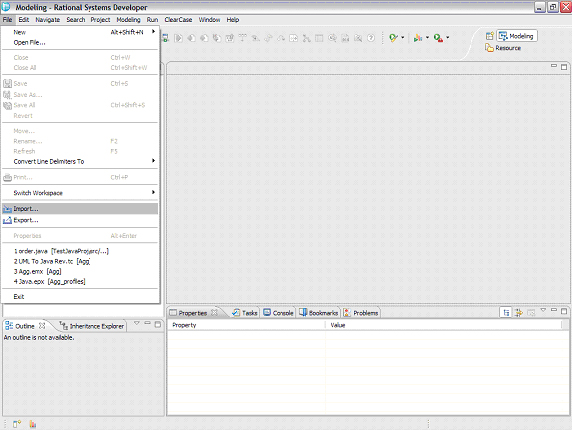
Task: Open recent file 3 Agg.emx
Action: click(80, 271)
